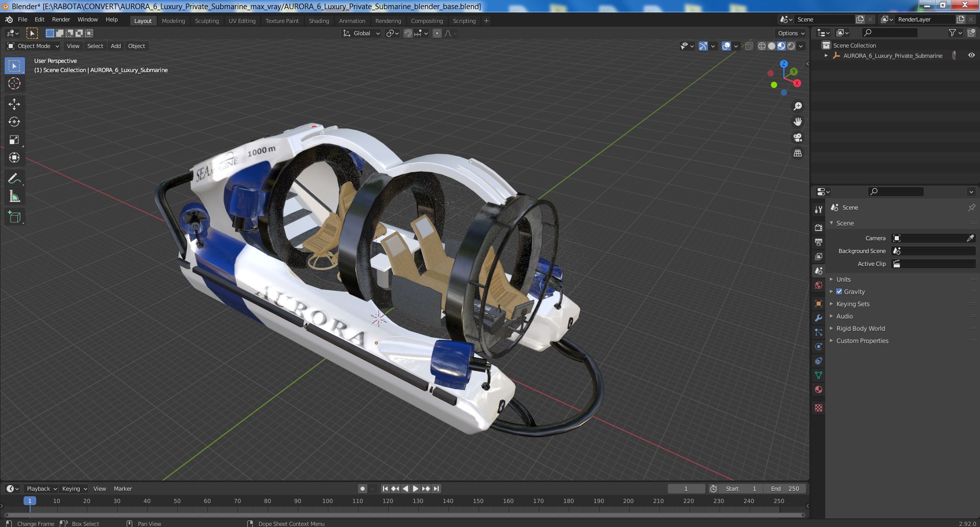Open the File menu

[22, 19]
